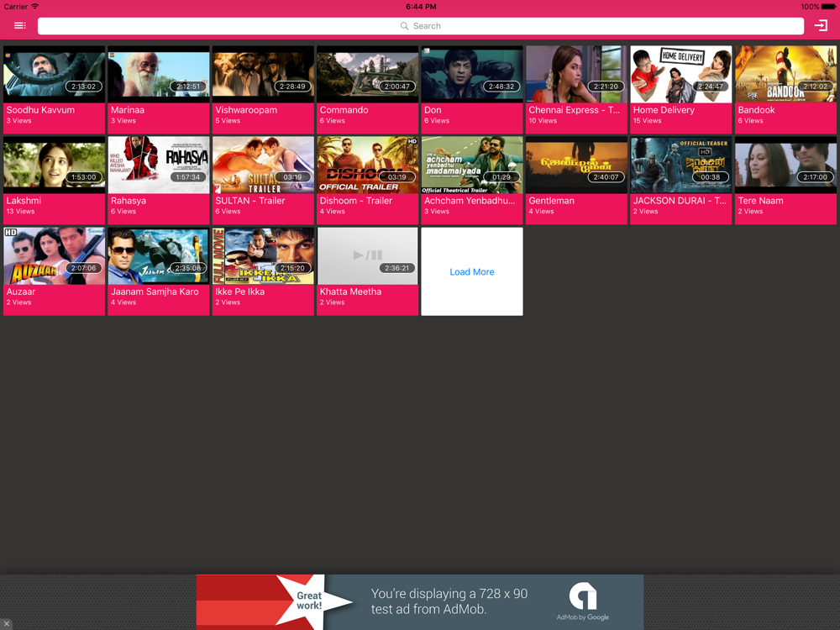The image size is (840, 630).
Task: Open the Jaanam Samjha Karo thumbnail
Action: pyautogui.click(x=159, y=256)
